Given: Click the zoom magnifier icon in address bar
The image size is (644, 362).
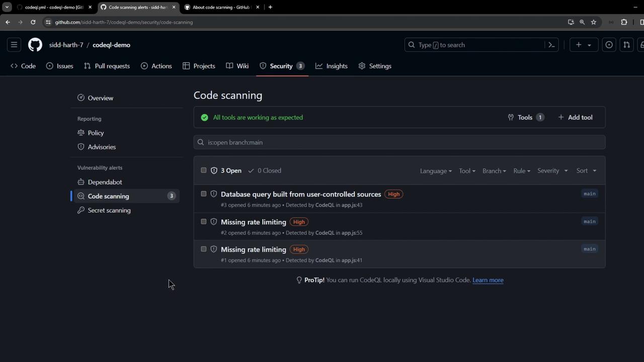Looking at the screenshot, I should [x=582, y=22].
